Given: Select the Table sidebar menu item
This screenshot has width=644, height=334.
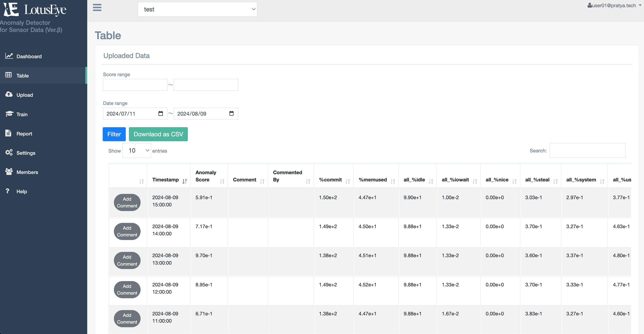Looking at the screenshot, I should [x=22, y=76].
